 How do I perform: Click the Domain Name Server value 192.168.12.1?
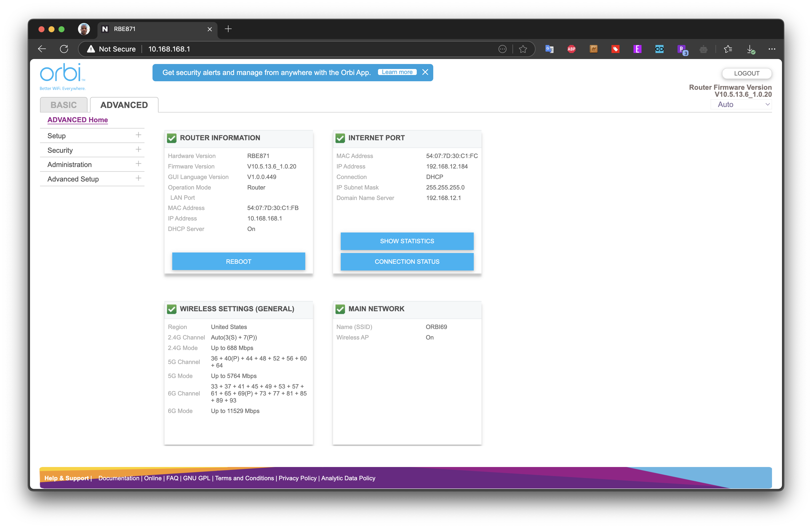(443, 198)
